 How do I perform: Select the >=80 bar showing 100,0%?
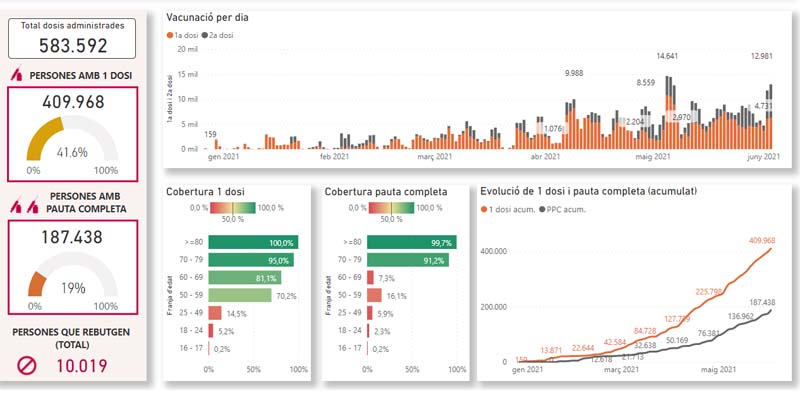point(253,242)
